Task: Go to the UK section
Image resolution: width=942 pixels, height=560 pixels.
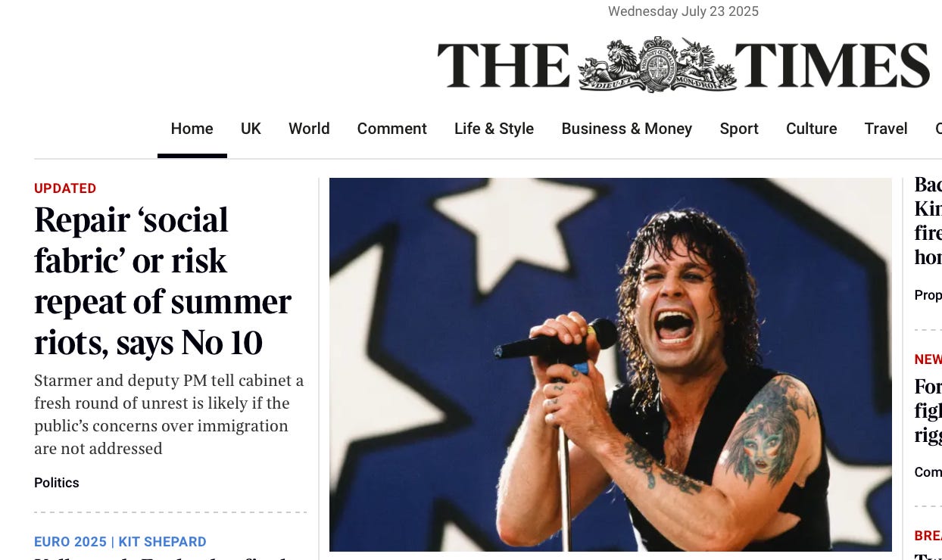Action: (x=251, y=129)
